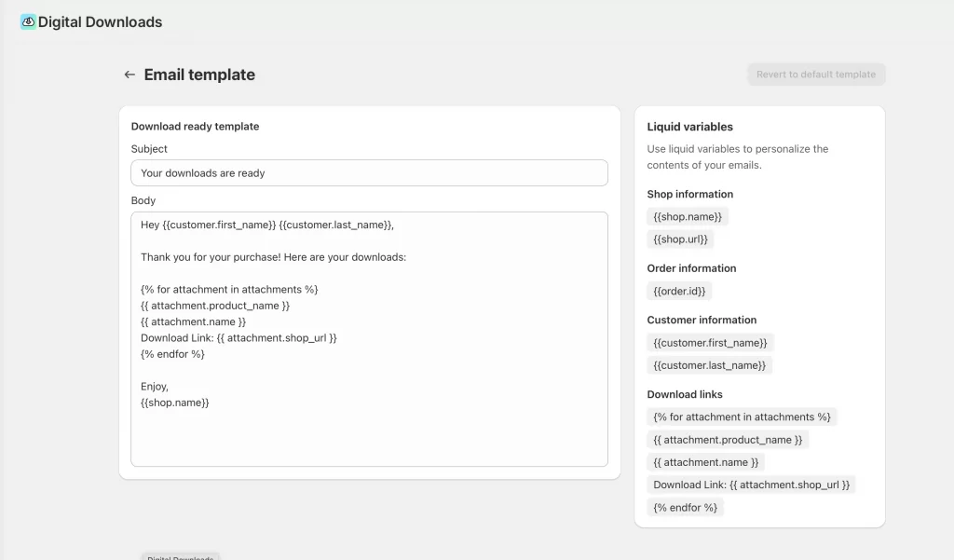Click the Digital Downloads tag at bottom
The width and height of the screenshot is (954, 560).
point(181,556)
